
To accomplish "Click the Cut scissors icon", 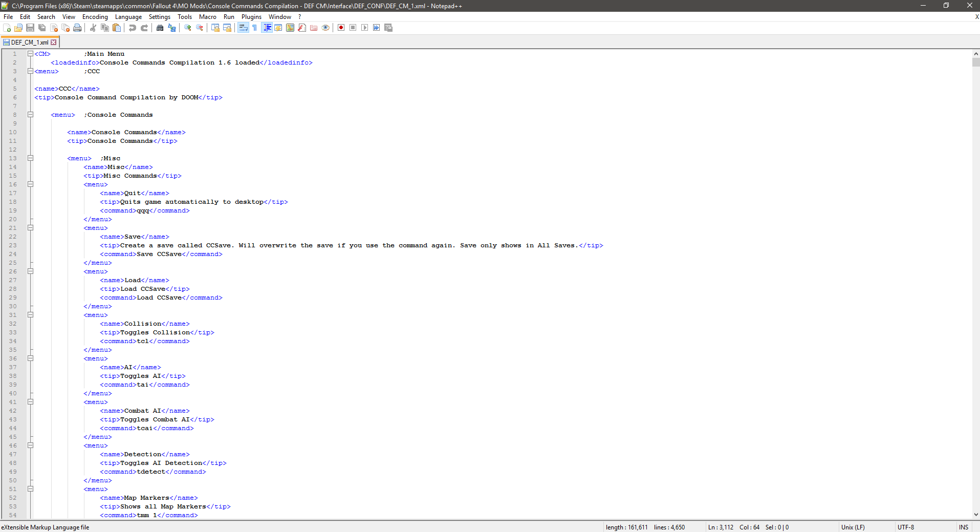I will coord(93,28).
